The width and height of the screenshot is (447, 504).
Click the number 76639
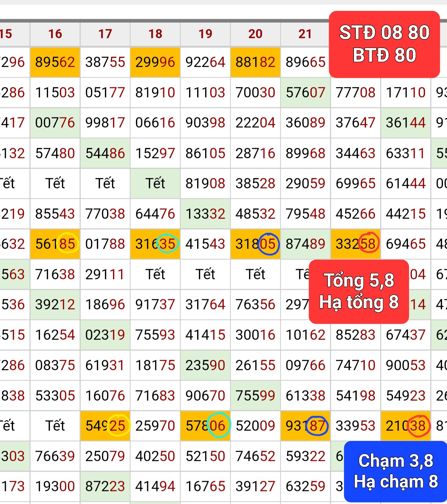55,456
